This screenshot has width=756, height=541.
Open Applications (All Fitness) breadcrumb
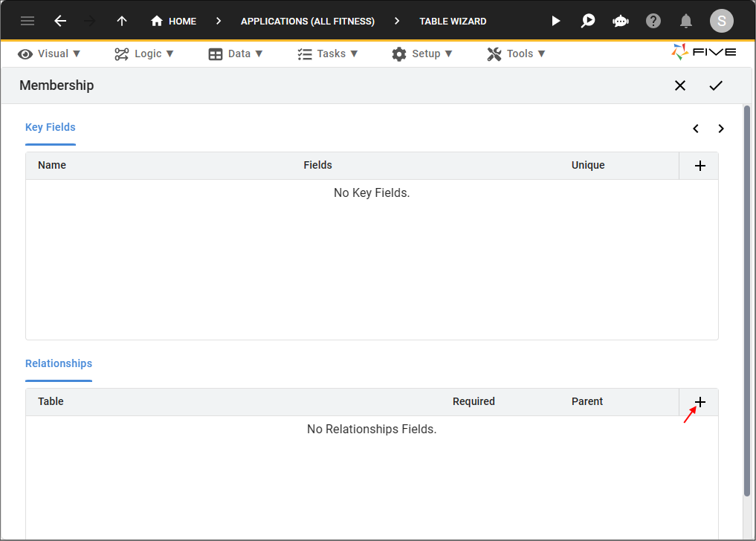[308, 22]
